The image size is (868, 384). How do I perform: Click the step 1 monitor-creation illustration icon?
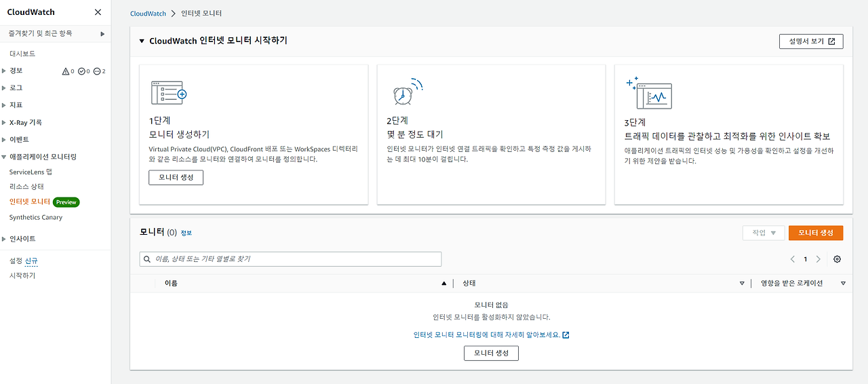(x=168, y=92)
